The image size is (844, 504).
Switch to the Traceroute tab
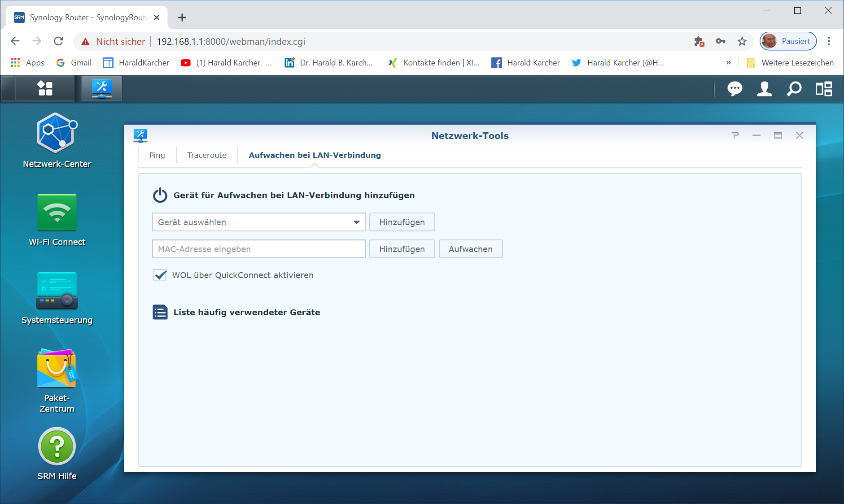click(x=207, y=155)
